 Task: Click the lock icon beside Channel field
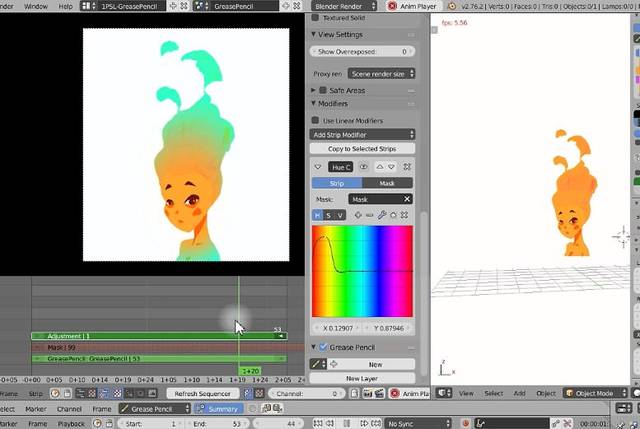pyautogui.click(x=354, y=393)
